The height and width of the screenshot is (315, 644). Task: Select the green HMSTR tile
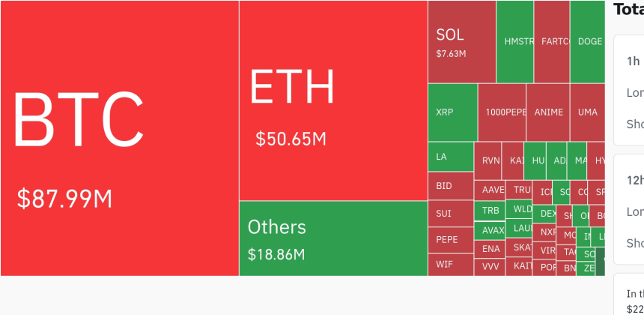pos(515,42)
